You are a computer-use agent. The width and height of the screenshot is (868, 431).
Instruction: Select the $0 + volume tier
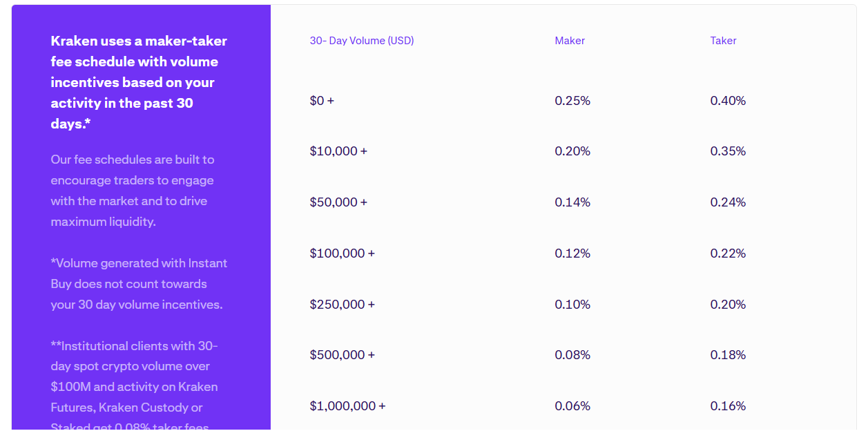pyautogui.click(x=322, y=101)
